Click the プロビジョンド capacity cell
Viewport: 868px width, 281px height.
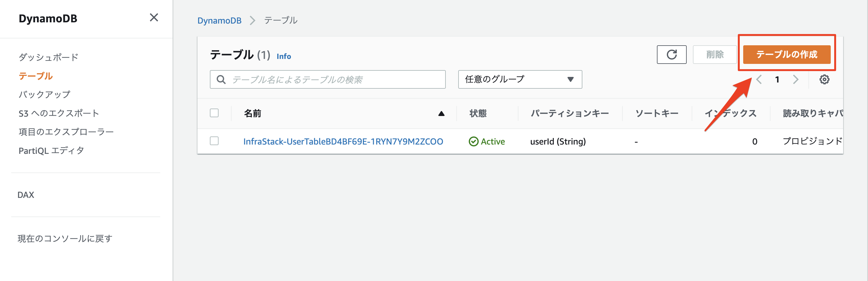tap(813, 141)
